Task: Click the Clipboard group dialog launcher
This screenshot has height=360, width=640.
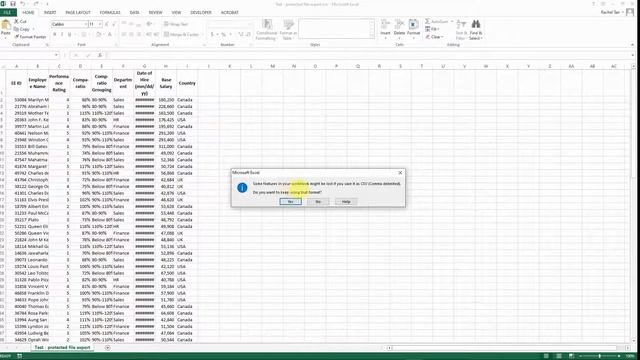Action: coord(47,44)
